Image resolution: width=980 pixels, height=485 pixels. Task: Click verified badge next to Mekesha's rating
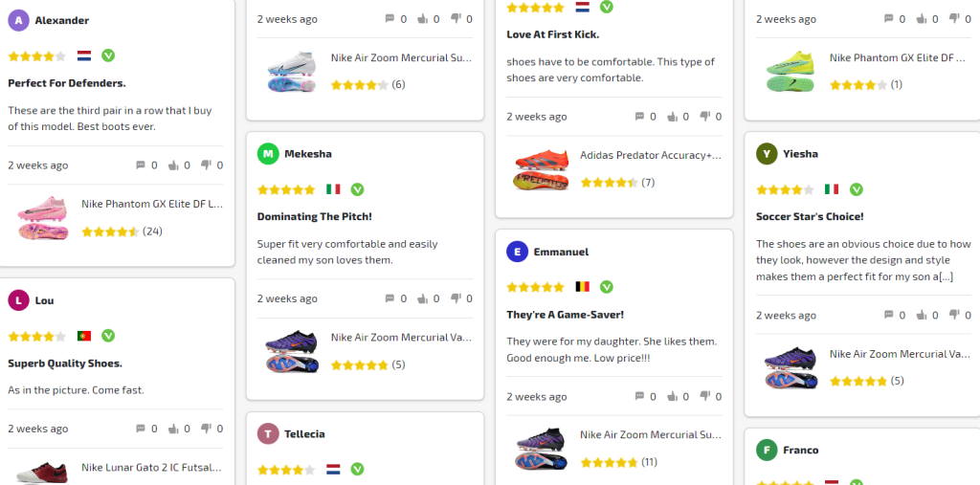(357, 189)
